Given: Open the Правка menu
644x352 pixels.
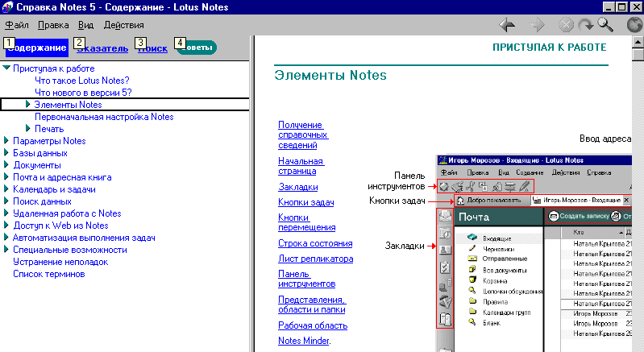Looking at the screenshot, I should click(x=53, y=25).
